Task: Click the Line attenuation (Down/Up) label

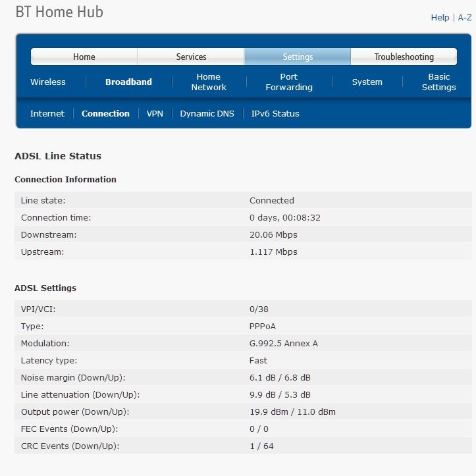Action: click(x=80, y=394)
